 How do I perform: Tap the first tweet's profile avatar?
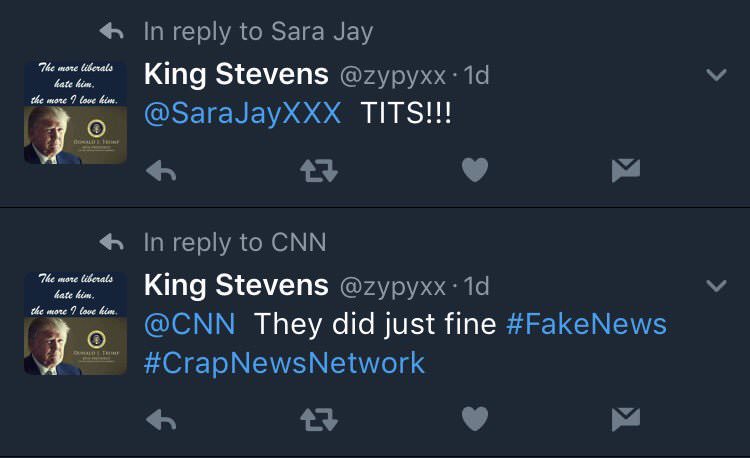pos(75,111)
